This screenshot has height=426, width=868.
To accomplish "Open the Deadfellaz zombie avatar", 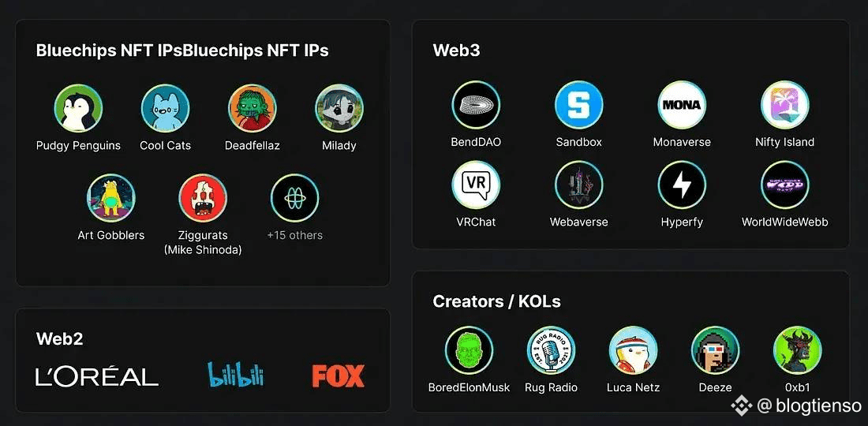I will tap(252, 108).
